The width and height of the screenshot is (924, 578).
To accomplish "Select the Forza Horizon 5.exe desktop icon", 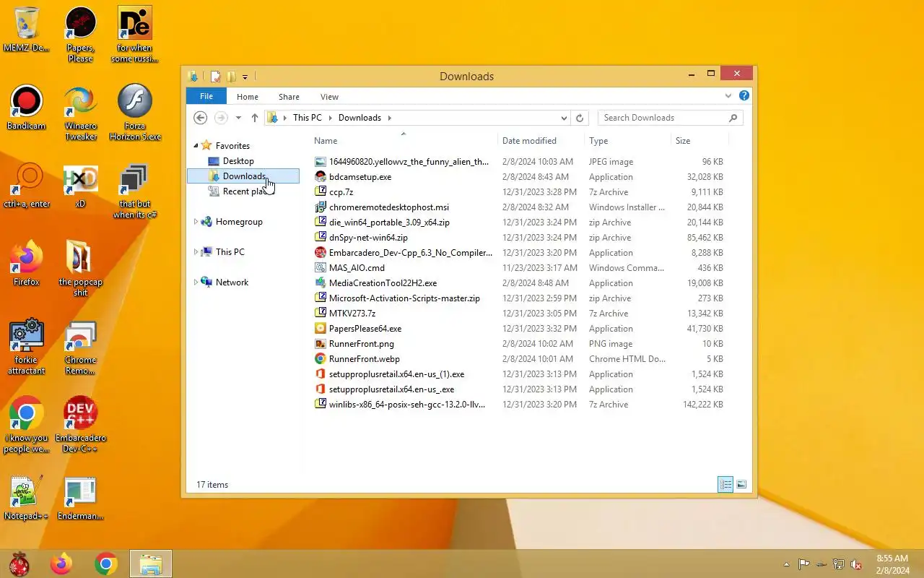I will [135, 113].
